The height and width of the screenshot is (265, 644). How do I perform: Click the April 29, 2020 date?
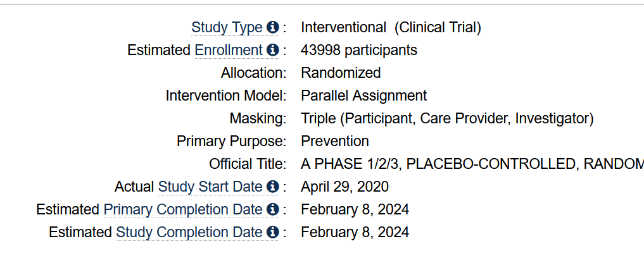click(344, 187)
